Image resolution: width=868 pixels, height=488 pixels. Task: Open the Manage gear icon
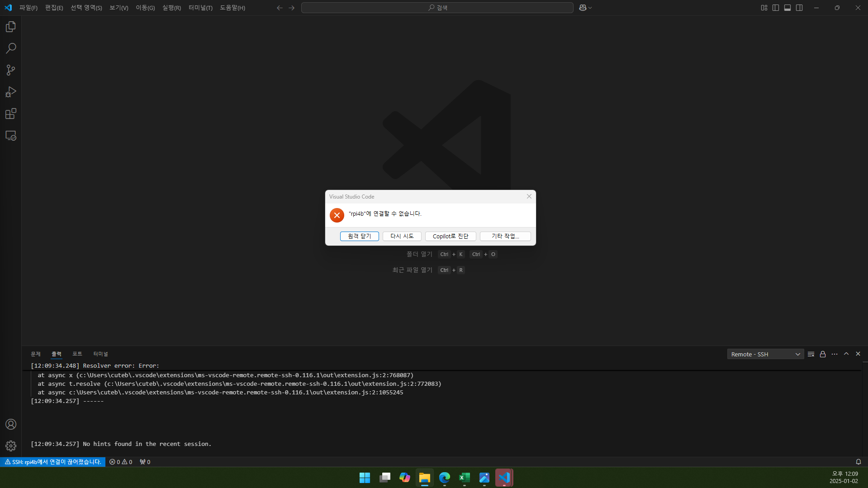pos(11,446)
